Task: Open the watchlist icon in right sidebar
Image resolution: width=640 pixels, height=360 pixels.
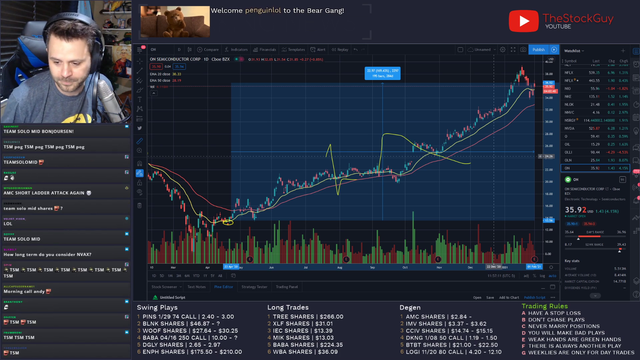Action: click(x=636, y=51)
